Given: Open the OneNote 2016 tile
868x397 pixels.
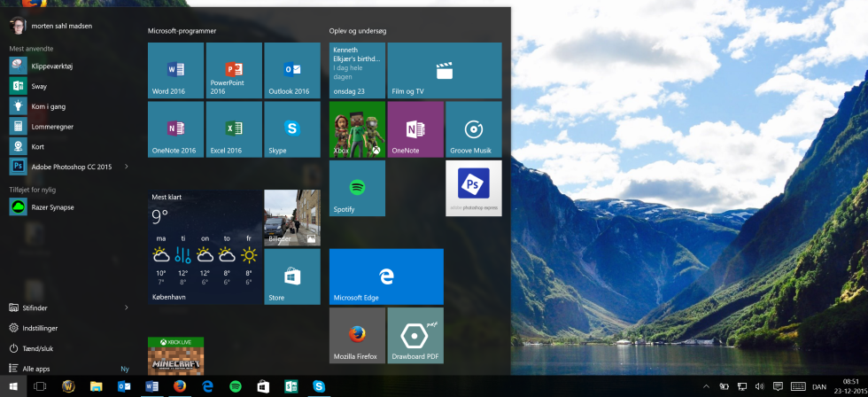Looking at the screenshot, I should 175,129.
